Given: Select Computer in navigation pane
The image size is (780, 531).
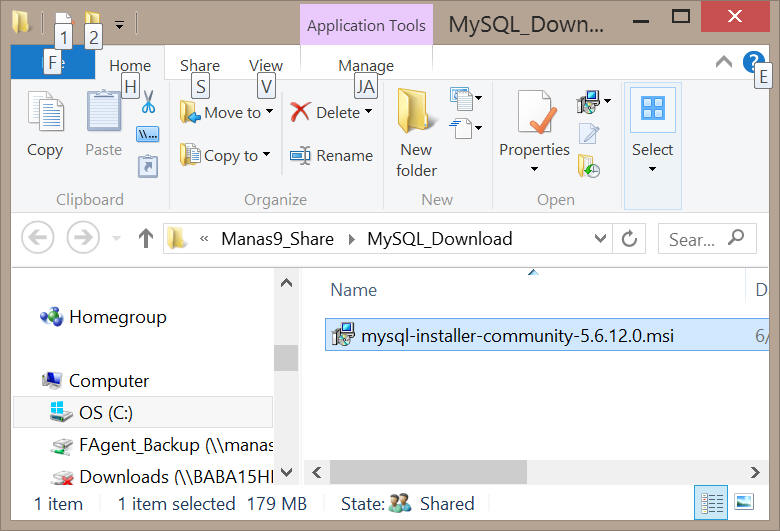Looking at the screenshot, I should (x=96, y=381).
